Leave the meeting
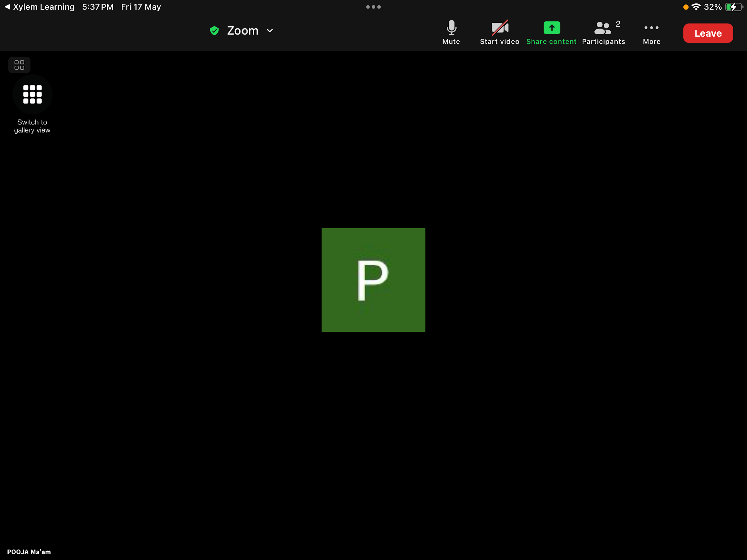 tap(708, 33)
